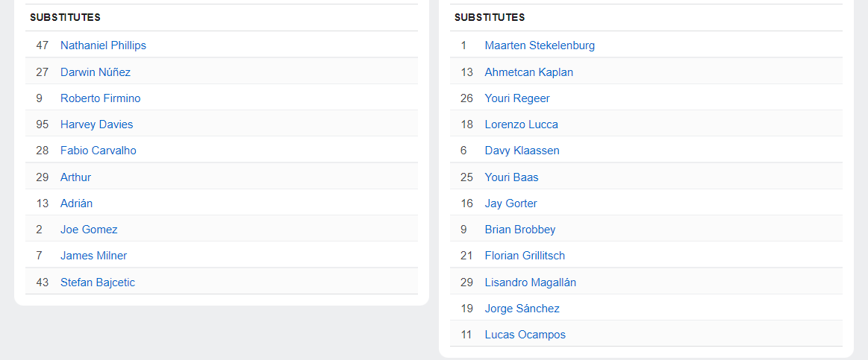Screen dimensions: 868x360
Task: Open Maarten Stekelenburg link
Action: pyautogui.click(x=540, y=45)
